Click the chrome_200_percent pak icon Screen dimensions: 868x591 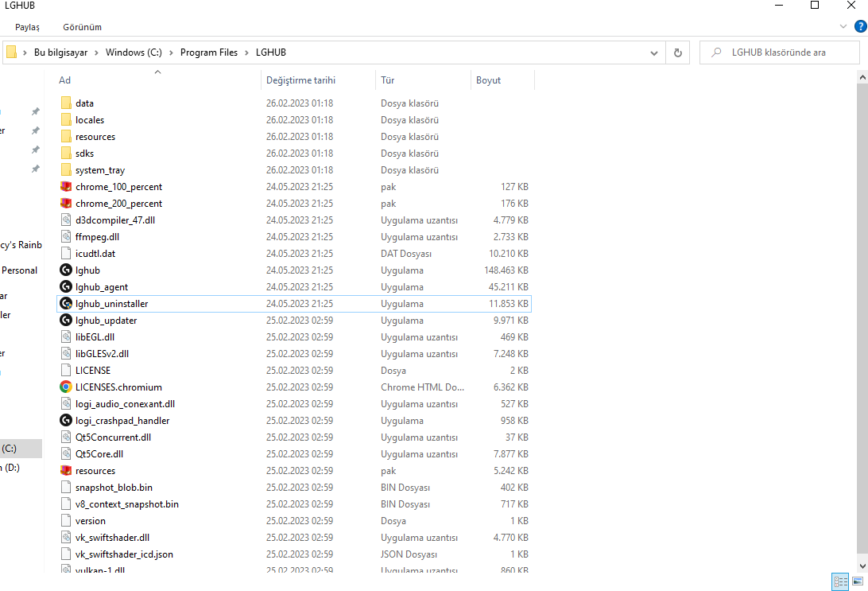click(x=66, y=204)
